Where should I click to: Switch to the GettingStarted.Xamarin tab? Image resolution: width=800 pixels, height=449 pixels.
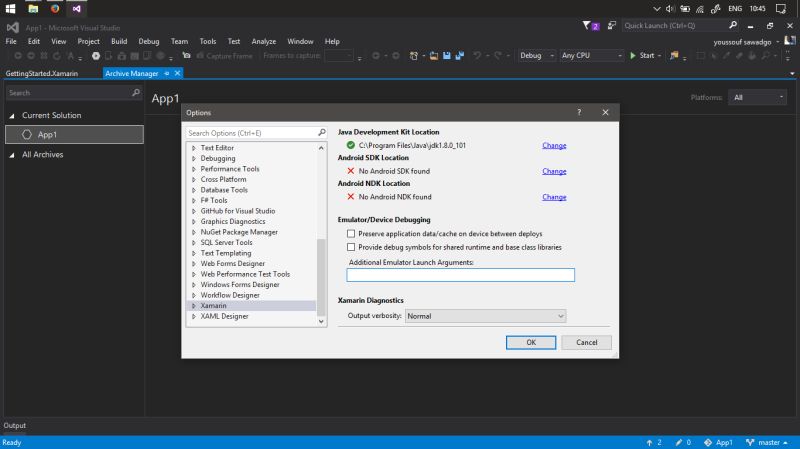click(42, 73)
